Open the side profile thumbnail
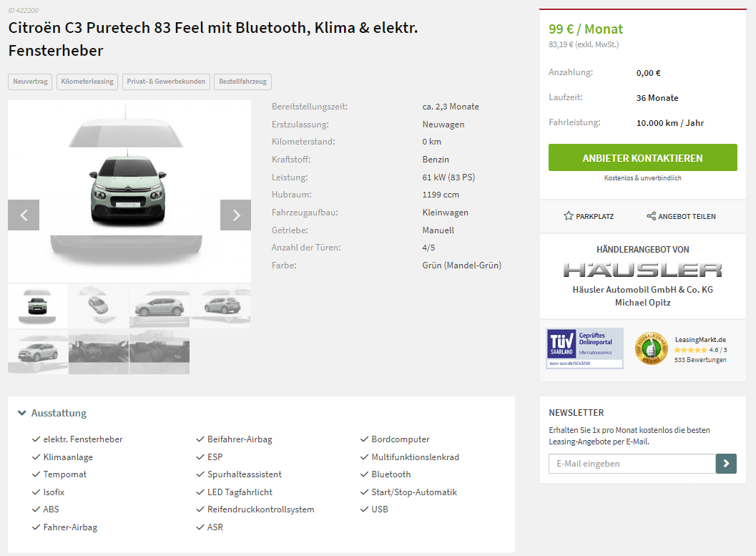 tap(159, 306)
